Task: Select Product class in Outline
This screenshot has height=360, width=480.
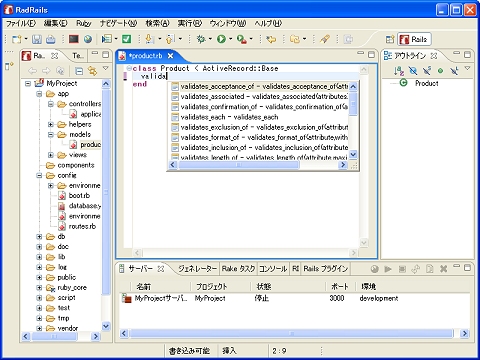Action: coord(427,83)
